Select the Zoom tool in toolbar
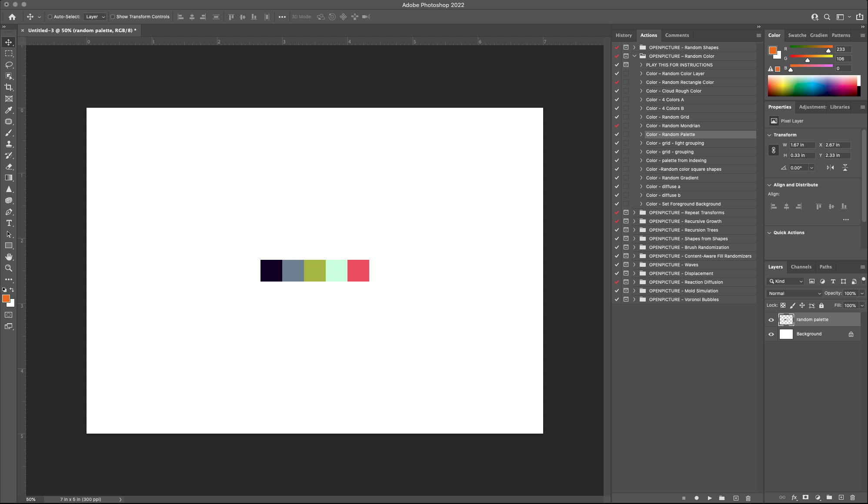Image resolution: width=868 pixels, height=504 pixels. [x=9, y=268]
